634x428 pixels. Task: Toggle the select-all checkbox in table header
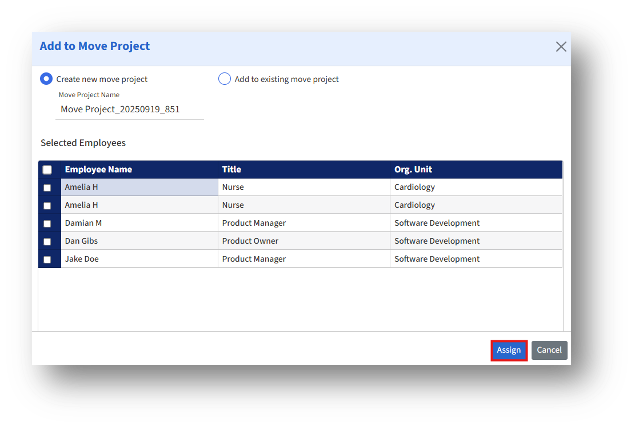[x=47, y=170]
